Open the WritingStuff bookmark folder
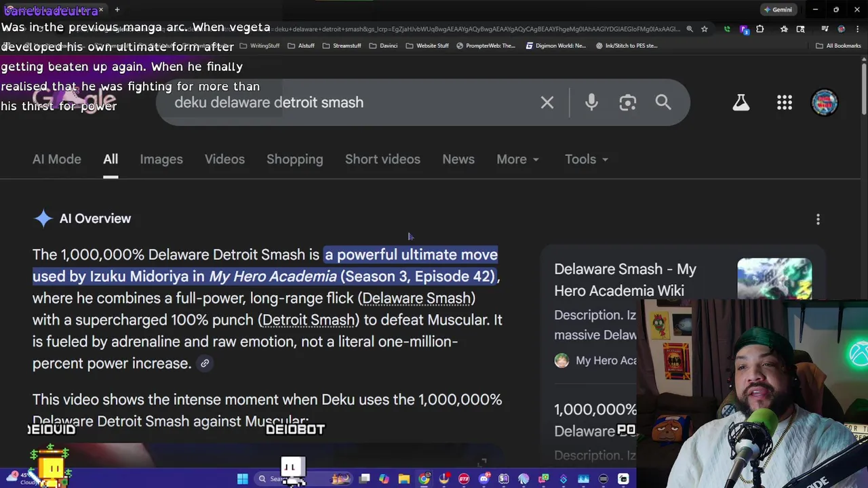Viewport: 868px width, 488px height. coord(260,45)
